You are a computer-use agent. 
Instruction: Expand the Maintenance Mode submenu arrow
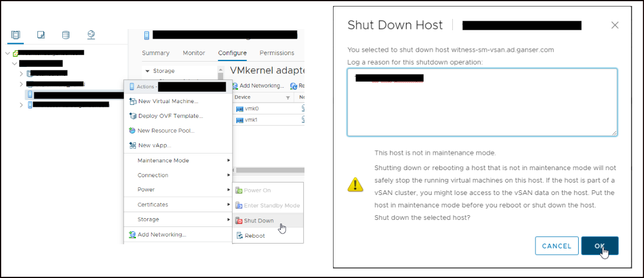[229, 160]
